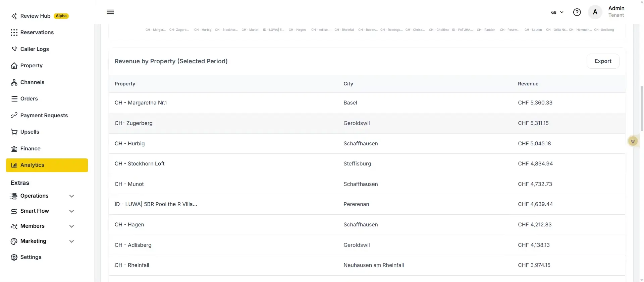Open the GB language dropdown

pos(557,12)
